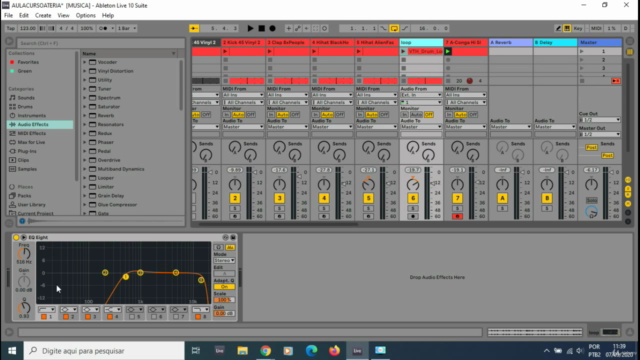Open Google Chrome from taskbar
The width and height of the screenshot is (640, 360).
point(265,351)
